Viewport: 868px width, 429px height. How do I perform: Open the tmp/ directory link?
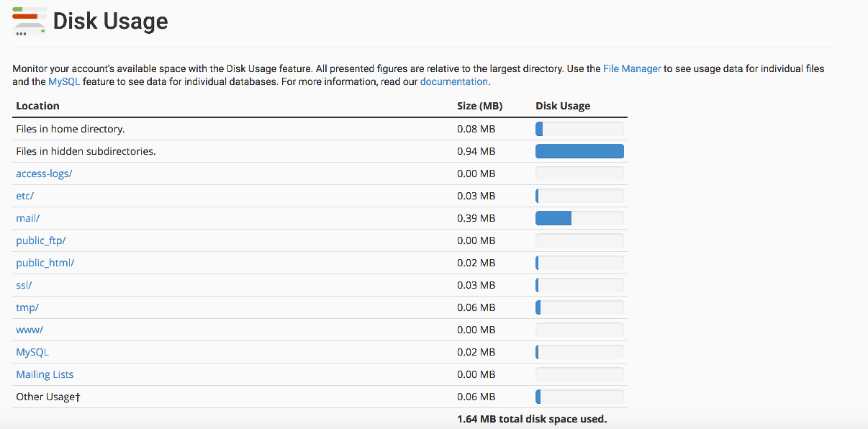pos(27,307)
